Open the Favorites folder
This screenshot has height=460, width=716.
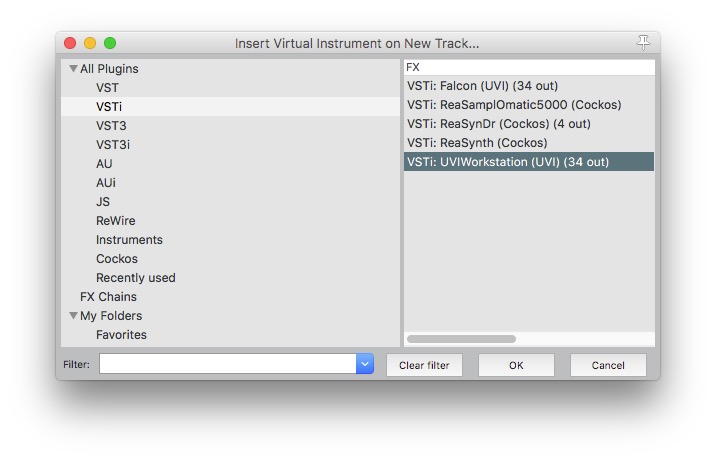(x=121, y=335)
